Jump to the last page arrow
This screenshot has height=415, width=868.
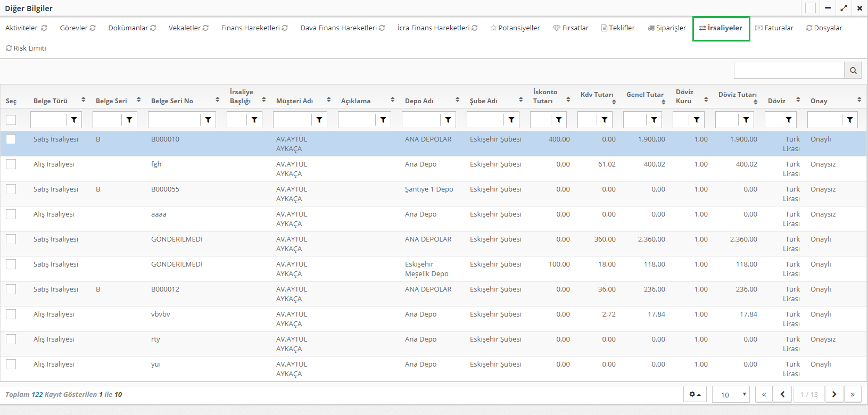click(x=853, y=394)
